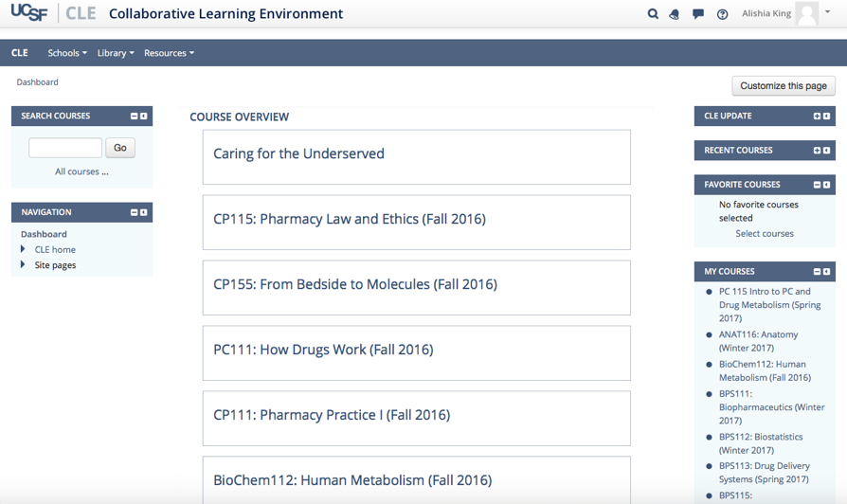Expand the CLE Update block
The width and height of the screenshot is (847, 504).
[817, 117]
